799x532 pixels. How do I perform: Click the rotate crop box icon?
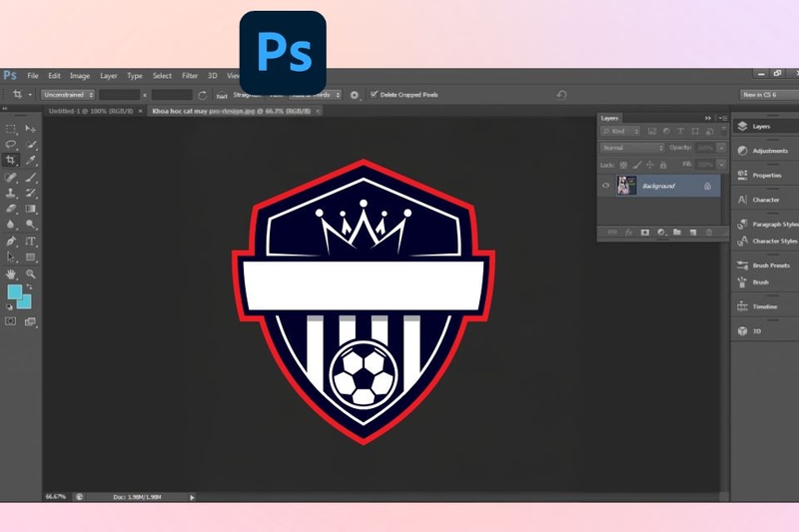point(203,95)
